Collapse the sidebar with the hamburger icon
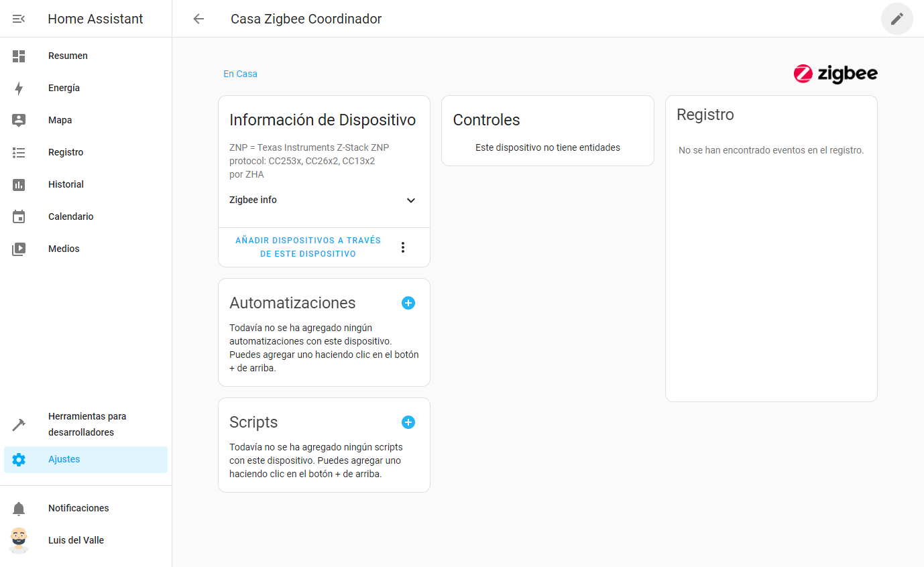Image resolution: width=924 pixels, height=567 pixels. point(19,19)
